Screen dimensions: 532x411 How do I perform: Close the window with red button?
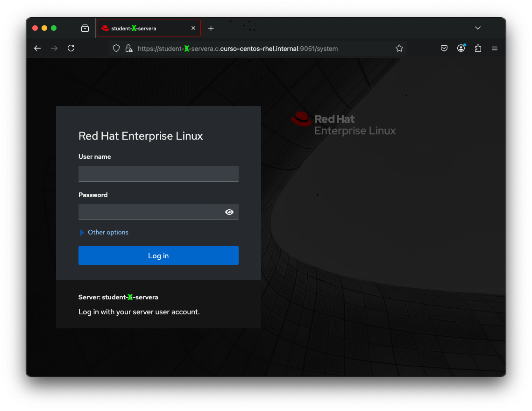pos(35,28)
